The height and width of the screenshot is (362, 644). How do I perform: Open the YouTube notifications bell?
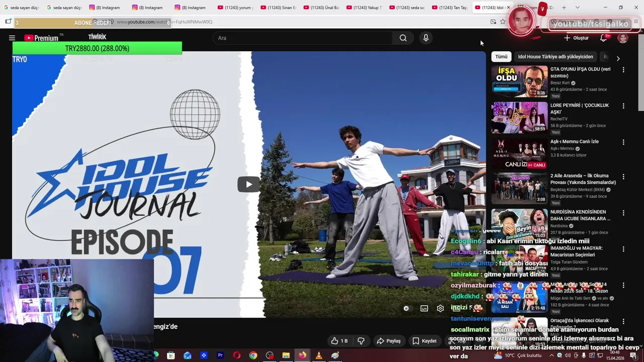[604, 38]
